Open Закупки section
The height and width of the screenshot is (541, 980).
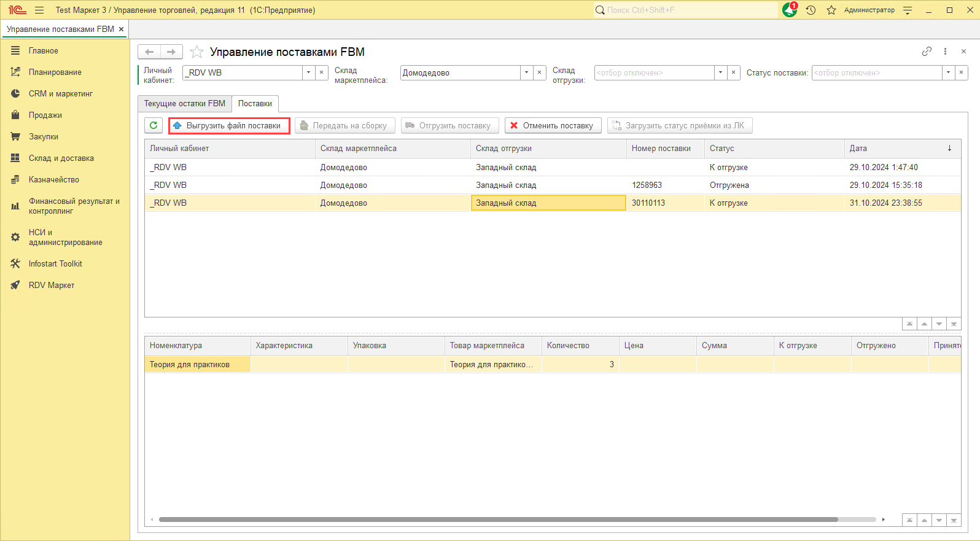[44, 137]
